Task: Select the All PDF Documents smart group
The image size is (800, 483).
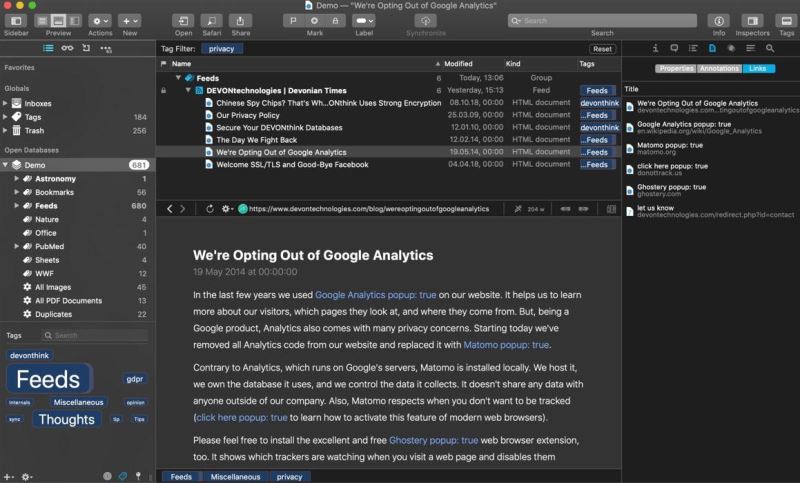Action: (78, 300)
